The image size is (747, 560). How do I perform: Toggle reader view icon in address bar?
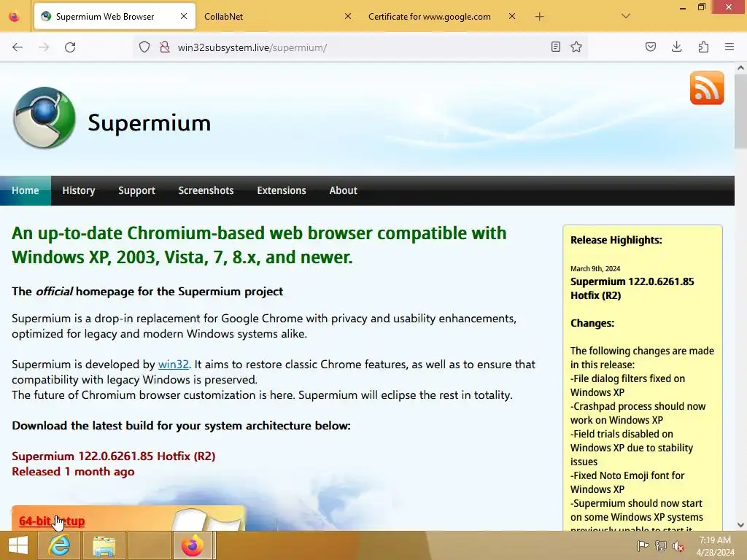[555, 47]
